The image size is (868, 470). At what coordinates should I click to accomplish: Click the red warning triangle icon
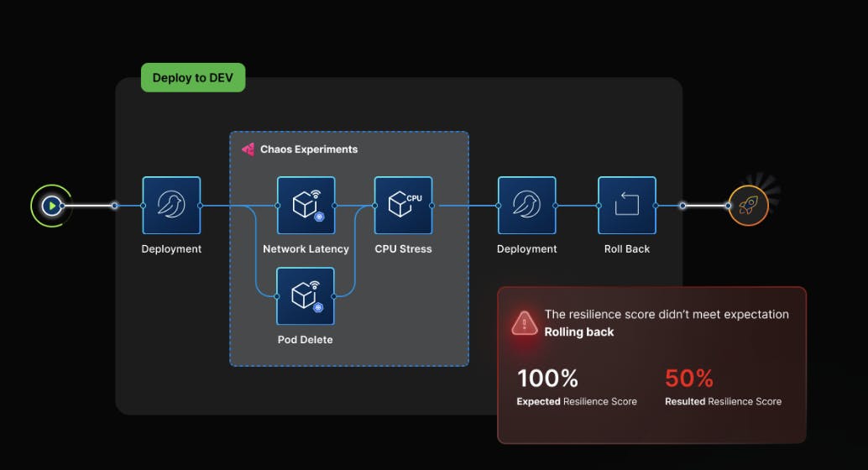click(524, 323)
